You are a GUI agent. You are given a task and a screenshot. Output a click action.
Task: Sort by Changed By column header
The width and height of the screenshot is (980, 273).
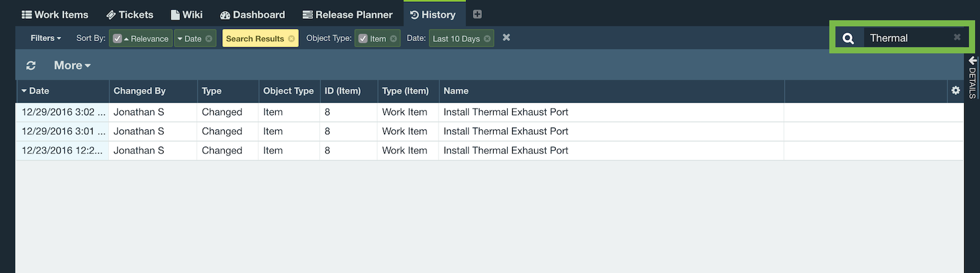153,91
